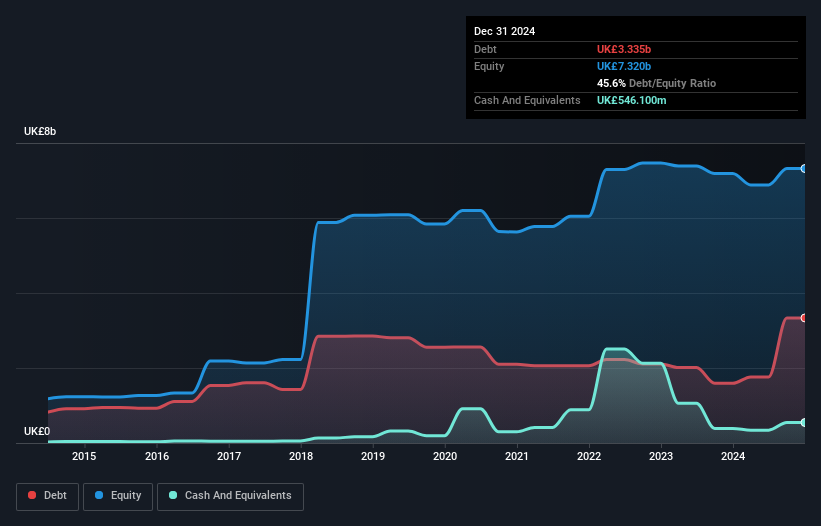The height and width of the screenshot is (526, 821).
Task: Click the Cash endpoint marker at Dec 2024
Action: tap(804, 422)
